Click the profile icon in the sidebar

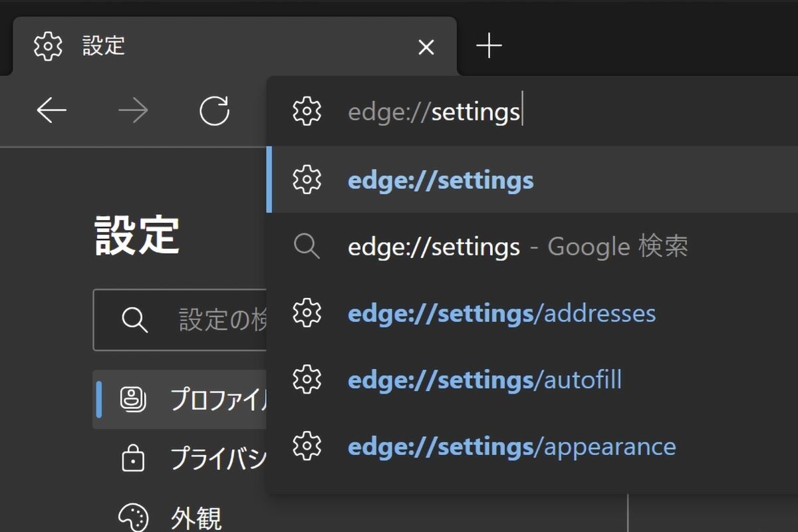coord(133,399)
